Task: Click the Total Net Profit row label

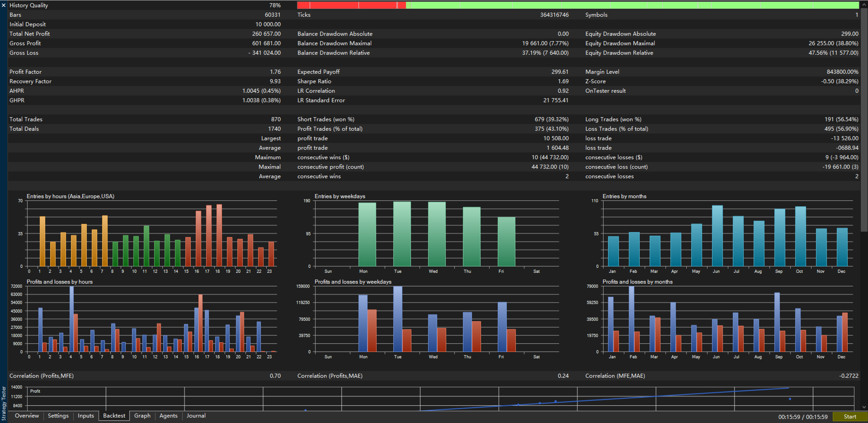Action: 30,34
